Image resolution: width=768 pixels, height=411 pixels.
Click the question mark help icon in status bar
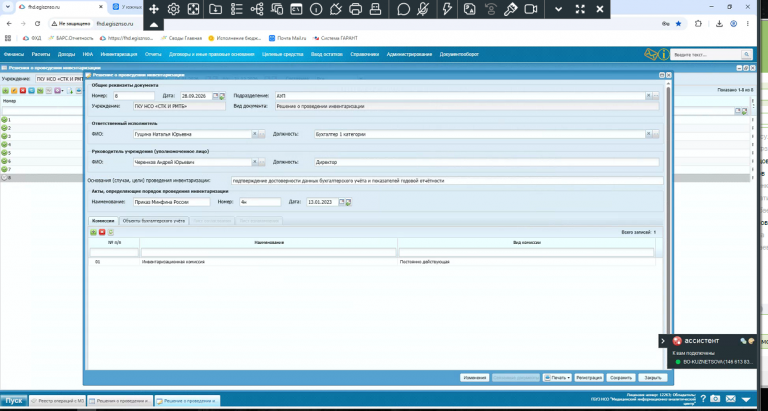click(703, 399)
